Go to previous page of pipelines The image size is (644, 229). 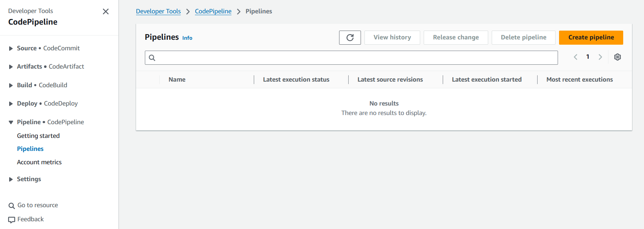coord(575,57)
